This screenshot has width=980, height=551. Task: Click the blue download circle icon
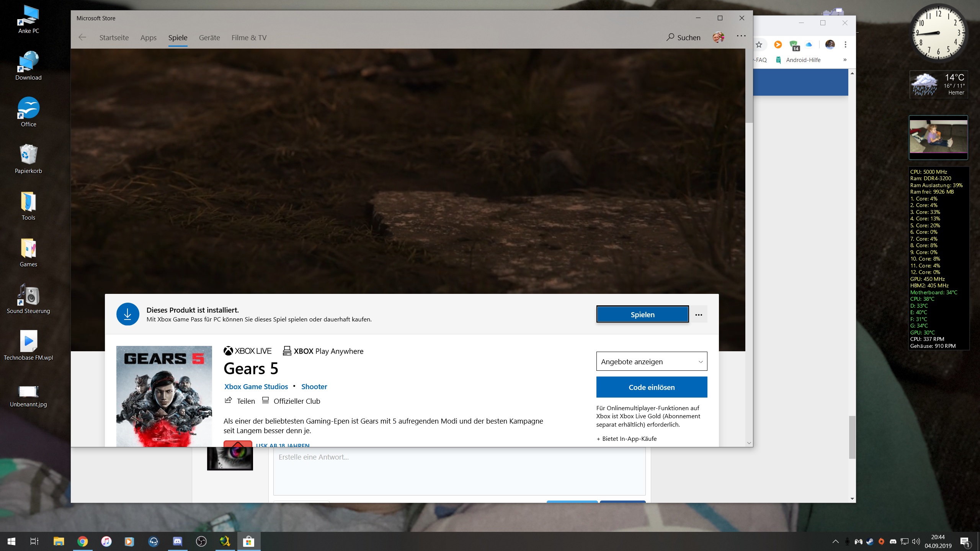coord(127,314)
